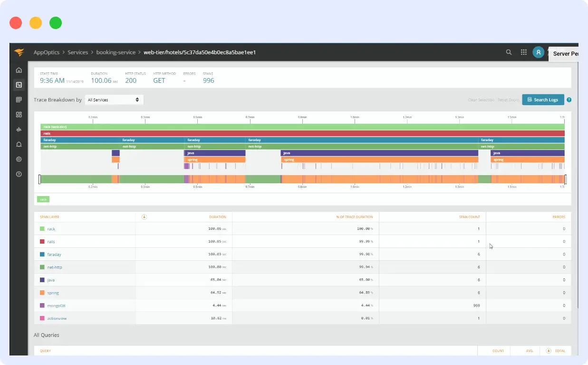Select the mongoDB span layer link
The width and height of the screenshot is (588, 365).
(x=55, y=305)
